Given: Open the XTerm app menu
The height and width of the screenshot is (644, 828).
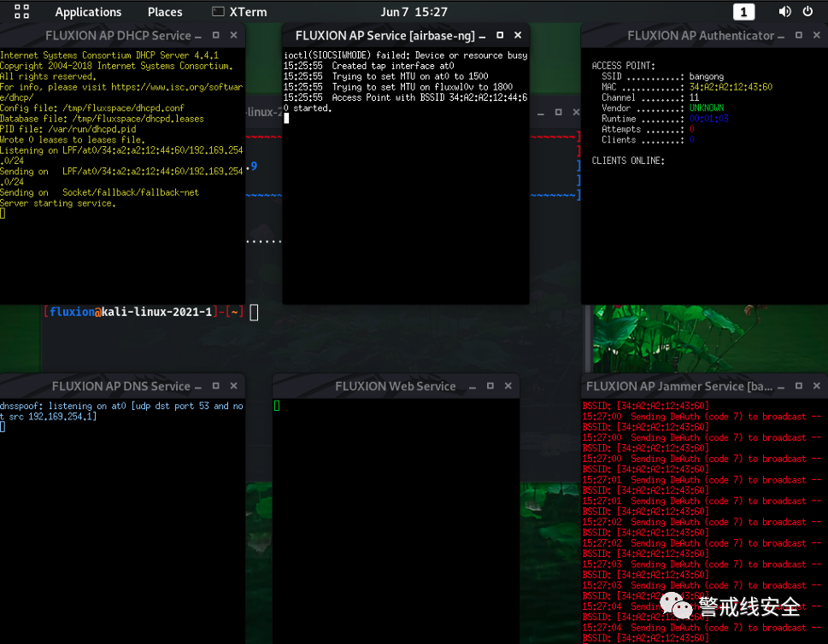Looking at the screenshot, I should (x=239, y=12).
